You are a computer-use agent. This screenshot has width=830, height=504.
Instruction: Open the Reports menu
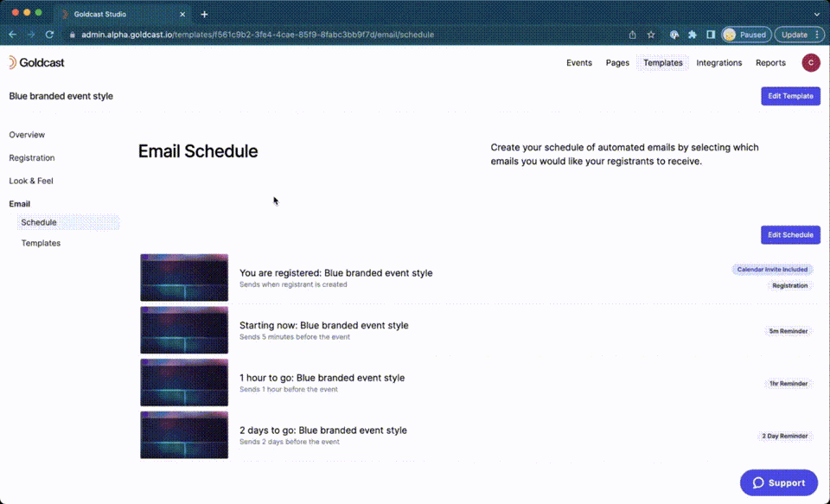[x=770, y=62]
